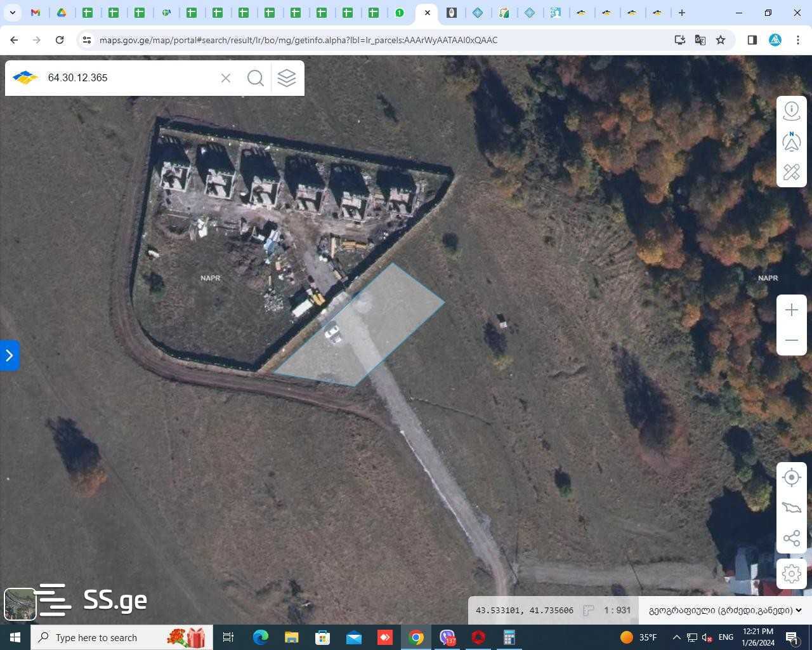Open the measurement ruler tool
The height and width of the screenshot is (650, 812).
point(791,172)
